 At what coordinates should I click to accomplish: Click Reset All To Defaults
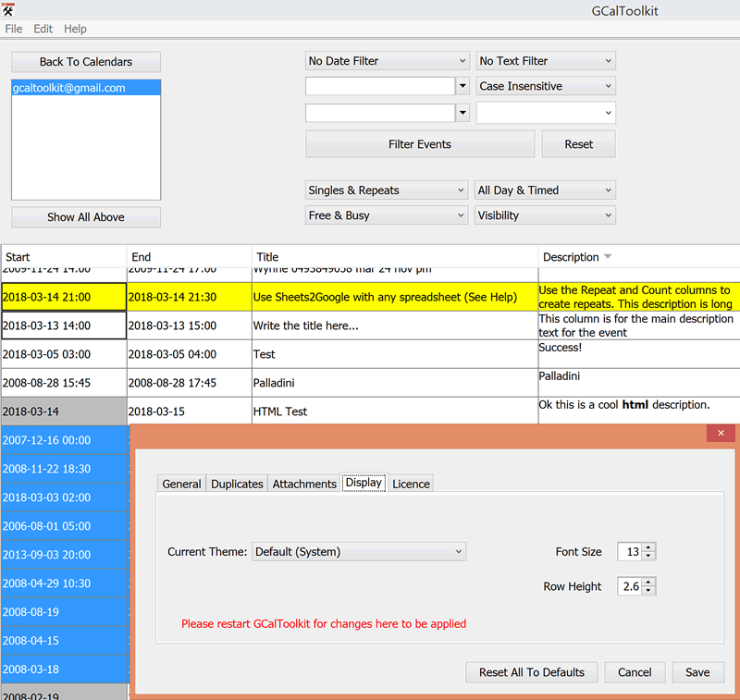pos(532,672)
